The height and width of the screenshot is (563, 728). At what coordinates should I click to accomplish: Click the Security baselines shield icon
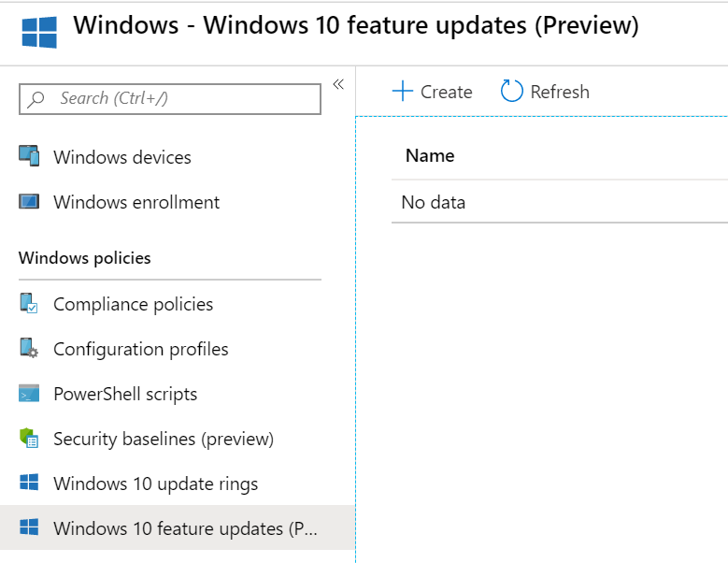point(29,439)
